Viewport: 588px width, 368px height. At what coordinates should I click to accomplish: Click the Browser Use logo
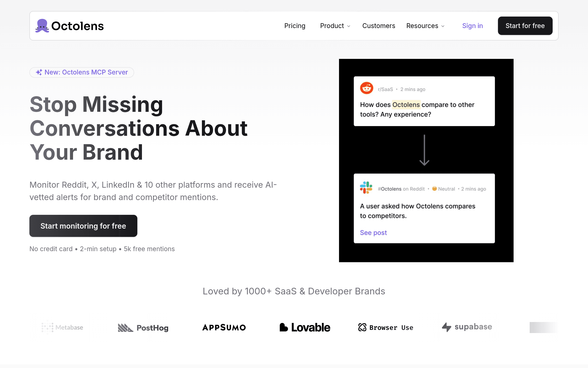386,327
